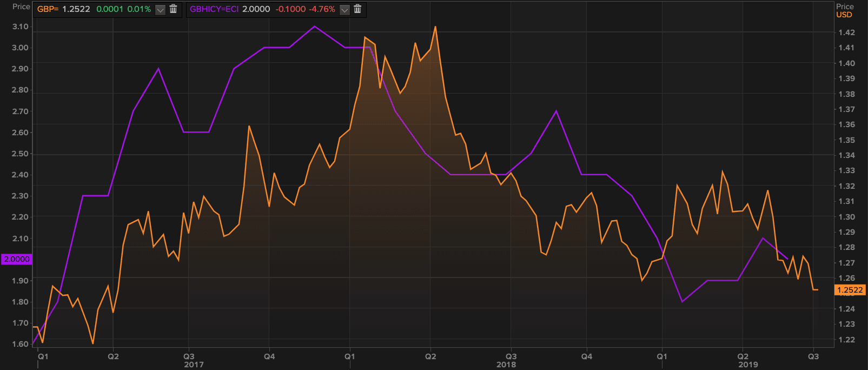
Task: Remove GBHICY=ECI series using trash icon
Action: click(357, 9)
